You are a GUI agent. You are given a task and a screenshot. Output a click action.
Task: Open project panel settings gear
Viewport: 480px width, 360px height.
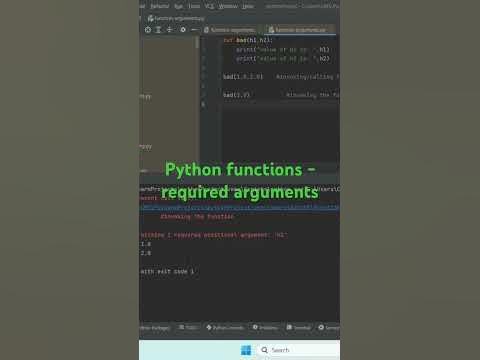tap(183, 30)
